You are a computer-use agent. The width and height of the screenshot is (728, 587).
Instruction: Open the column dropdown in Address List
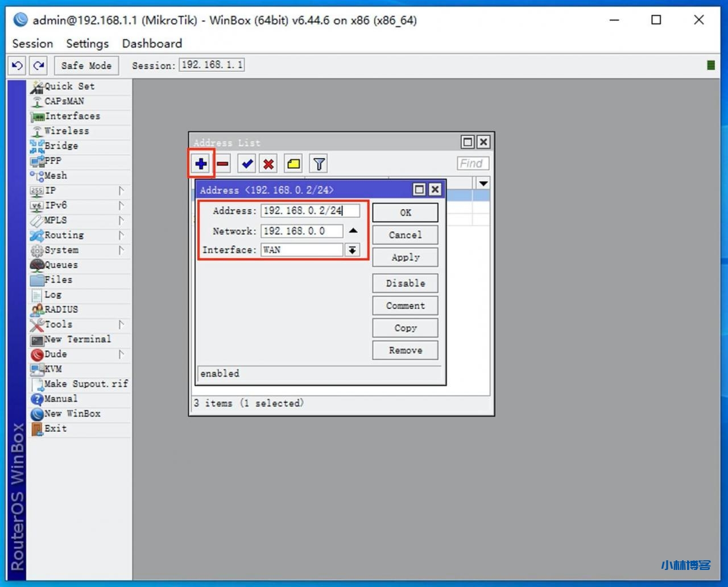pyautogui.click(x=483, y=184)
